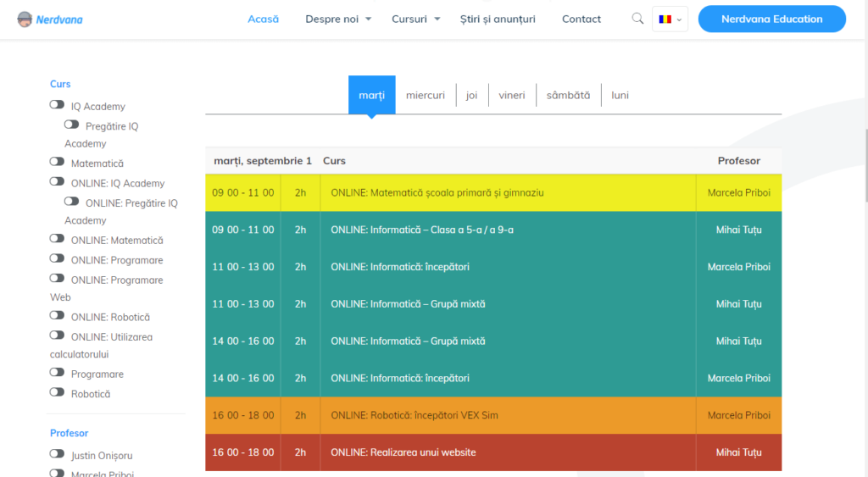Toggle the ONLINE: Robotică filter
The height and width of the screenshot is (477, 868).
[x=57, y=315]
